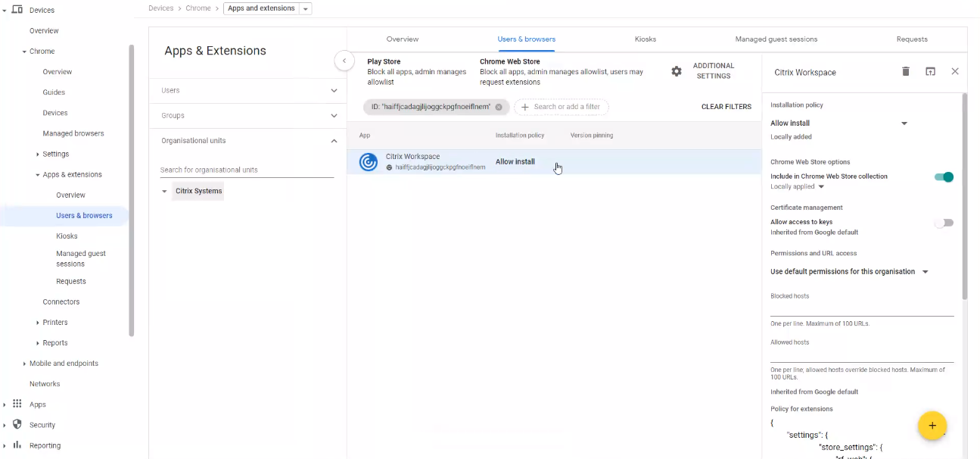Viewport: 980px width, 459px height.
Task: Switch to the Kiosks tab
Action: tap(645, 39)
